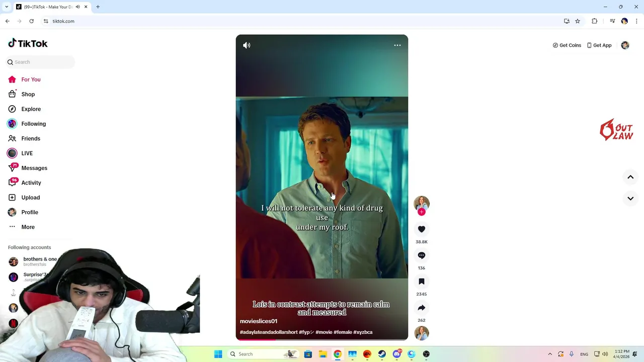Screen dimensions: 644x362
Task: Click the Get App link
Action: coord(599,45)
